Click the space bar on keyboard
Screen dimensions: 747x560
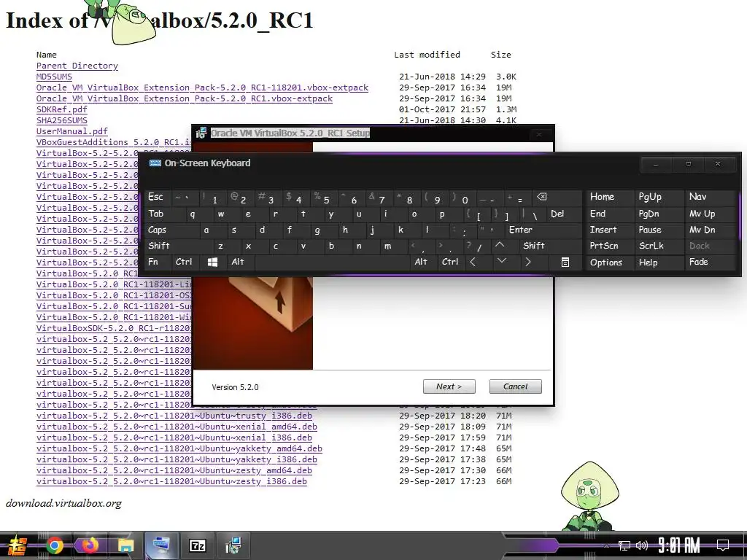point(333,262)
